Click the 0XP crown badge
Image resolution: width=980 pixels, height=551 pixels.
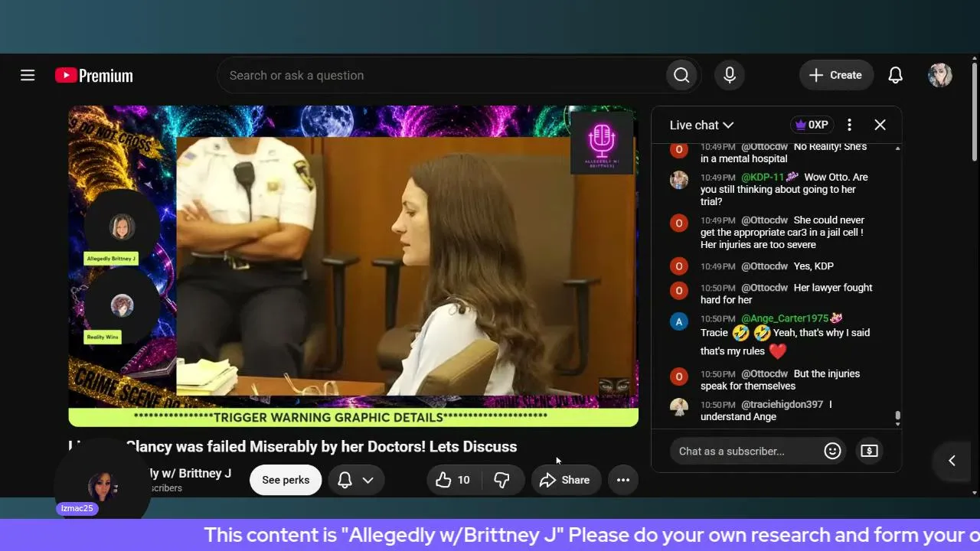pyautogui.click(x=812, y=125)
